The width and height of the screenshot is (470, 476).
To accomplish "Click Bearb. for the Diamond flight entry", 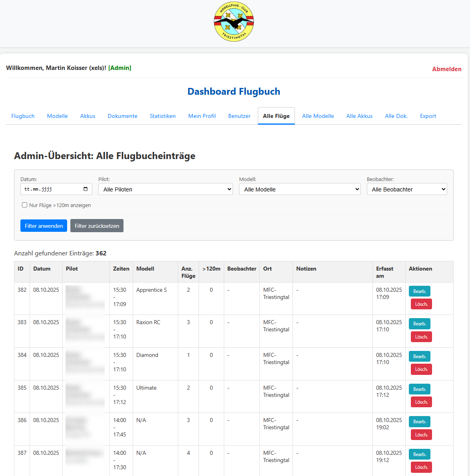I will (419, 357).
